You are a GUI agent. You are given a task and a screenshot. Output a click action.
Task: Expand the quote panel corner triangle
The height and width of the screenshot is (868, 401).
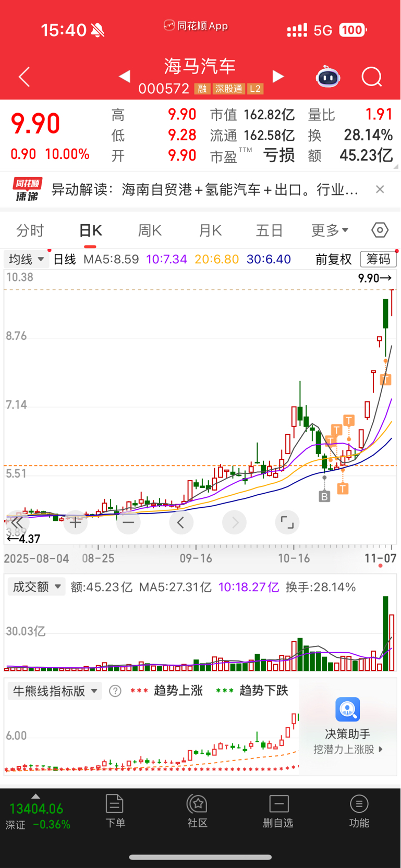(396, 166)
